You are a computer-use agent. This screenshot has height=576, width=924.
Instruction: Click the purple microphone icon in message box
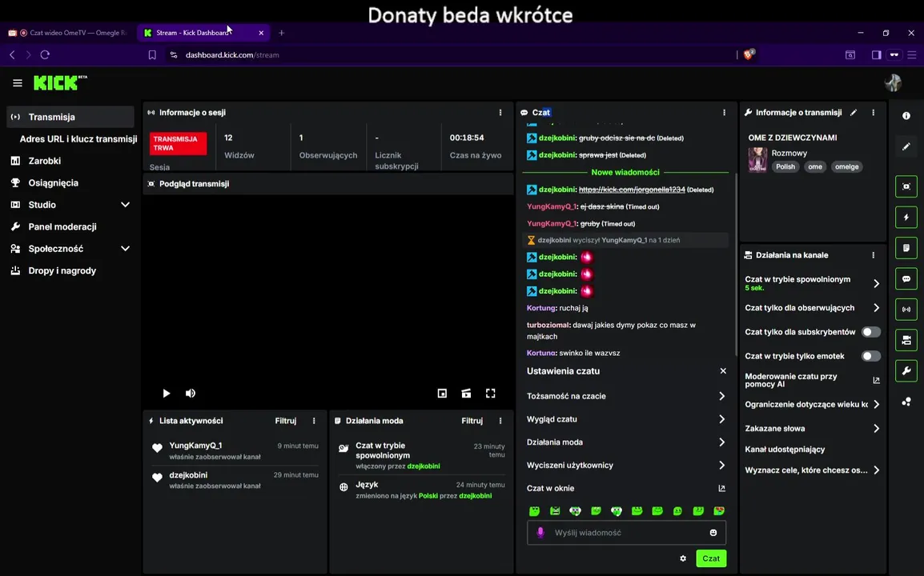540,533
